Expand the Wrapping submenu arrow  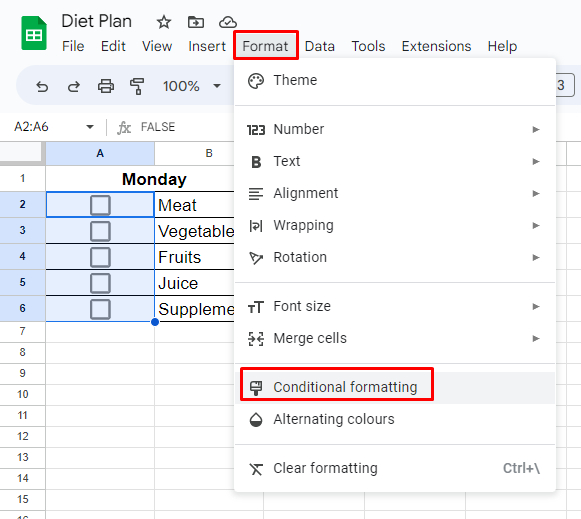536,226
